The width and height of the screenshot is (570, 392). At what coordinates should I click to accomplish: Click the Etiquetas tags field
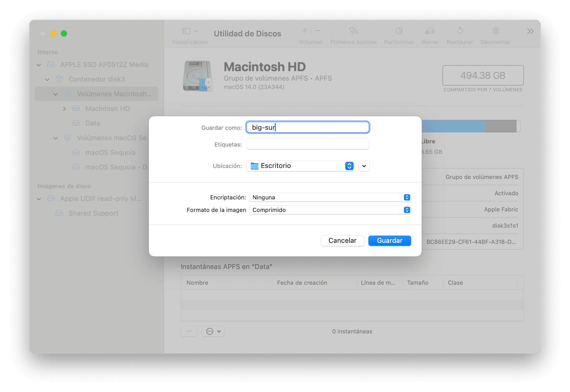coord(307,144)
